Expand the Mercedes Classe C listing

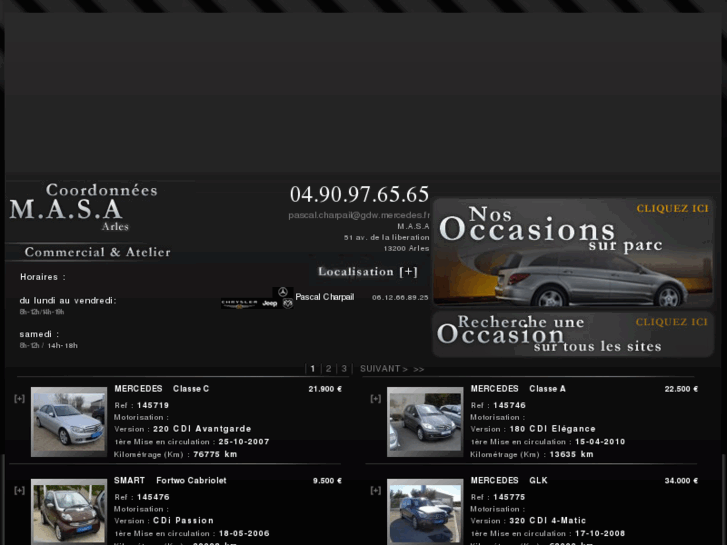point(19,398)
